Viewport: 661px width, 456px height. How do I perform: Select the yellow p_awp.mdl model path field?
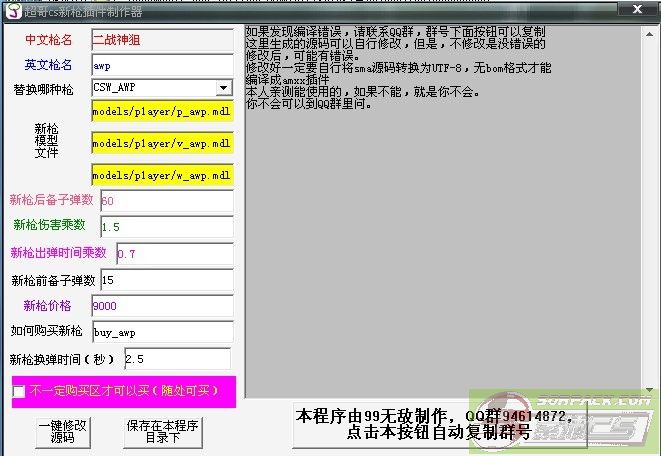tap(161, 113)
